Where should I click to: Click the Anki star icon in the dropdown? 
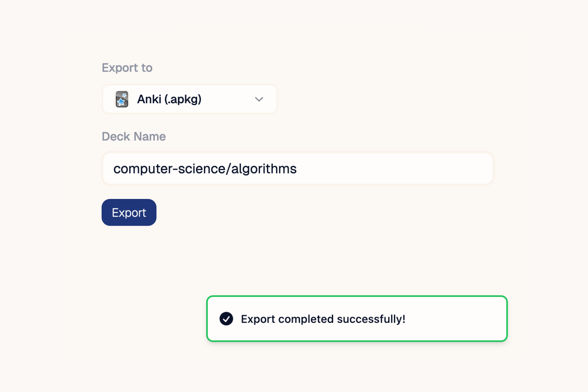(x=122, y=99)
